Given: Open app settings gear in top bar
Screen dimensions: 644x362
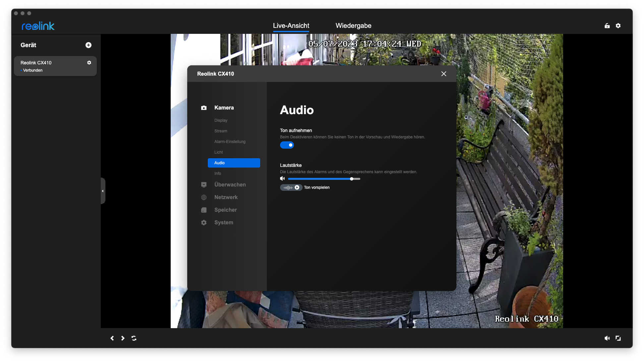Looking at the screenshot, I should (x=618, y=26).
